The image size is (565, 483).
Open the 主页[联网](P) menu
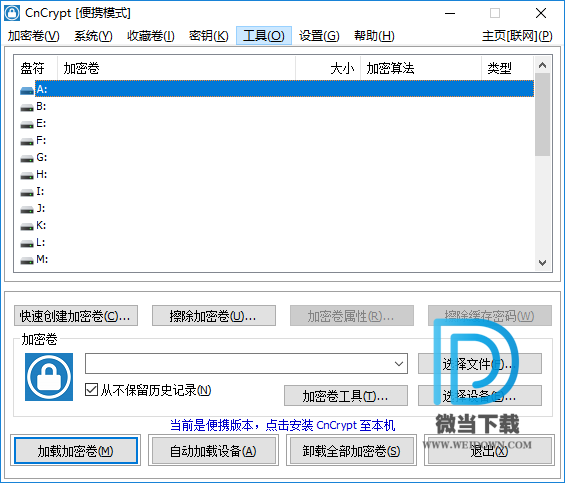coord(517,36)
